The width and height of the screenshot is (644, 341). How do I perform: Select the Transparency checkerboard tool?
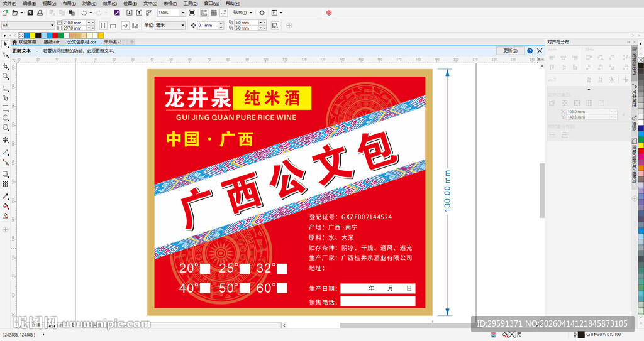tap(5, 184)
